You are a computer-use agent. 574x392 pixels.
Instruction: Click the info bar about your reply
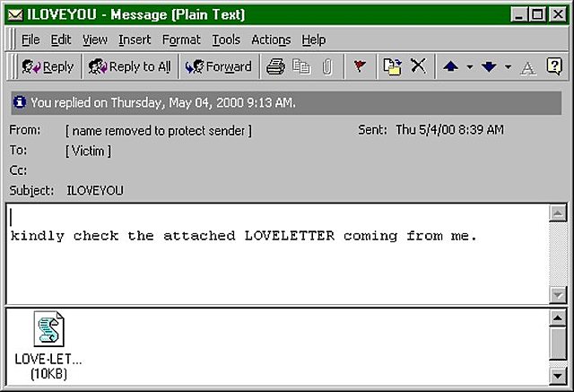[286, 103]
